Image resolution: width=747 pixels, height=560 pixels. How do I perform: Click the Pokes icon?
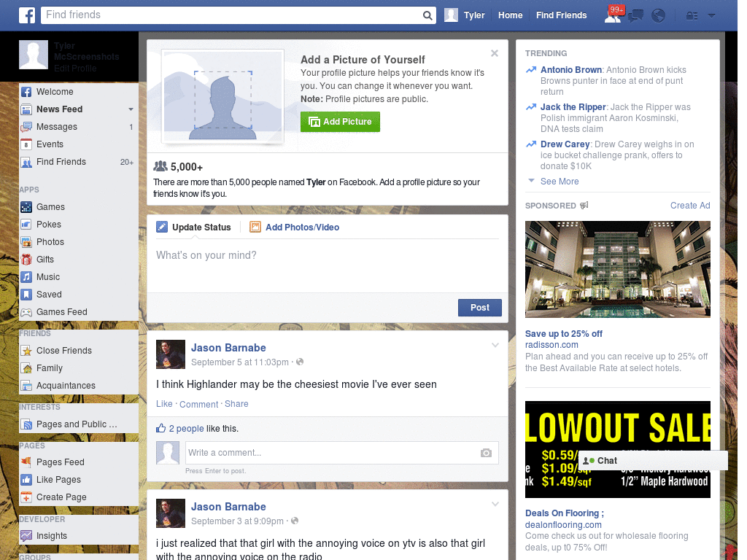pyautogui.click(x=26, y=225)
